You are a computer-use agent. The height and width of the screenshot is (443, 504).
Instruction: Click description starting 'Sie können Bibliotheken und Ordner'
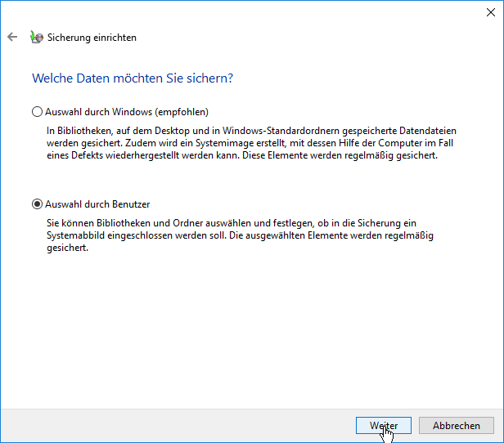240,235
